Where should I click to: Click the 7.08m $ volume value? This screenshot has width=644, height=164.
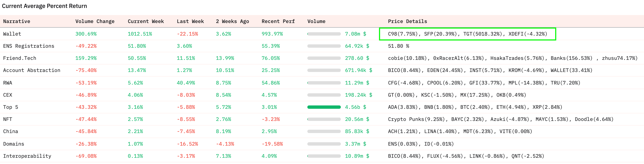[355, 34]
